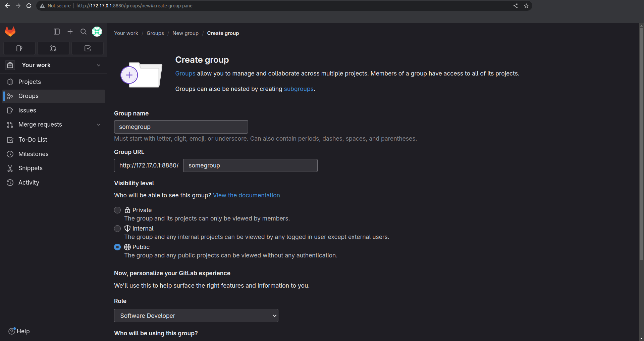Viewport: 644px width, 341px height.
Task: Select the Public visibility level
Action: tap(117, 247)
